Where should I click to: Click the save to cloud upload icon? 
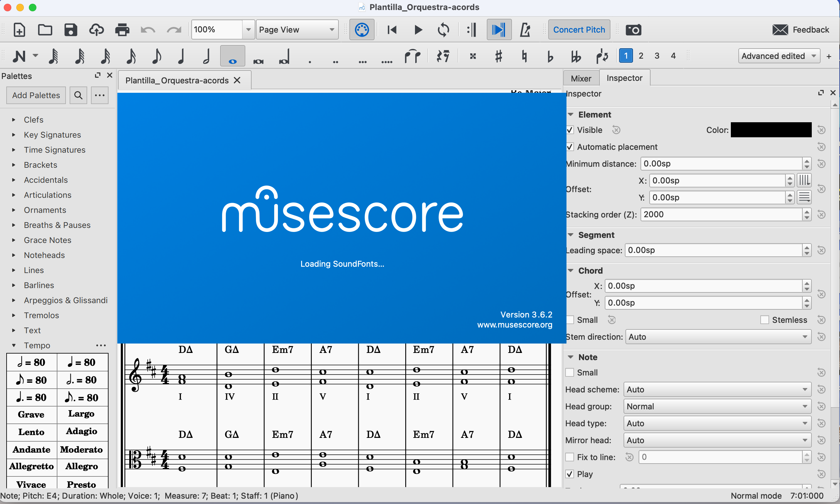click(97, 30)
